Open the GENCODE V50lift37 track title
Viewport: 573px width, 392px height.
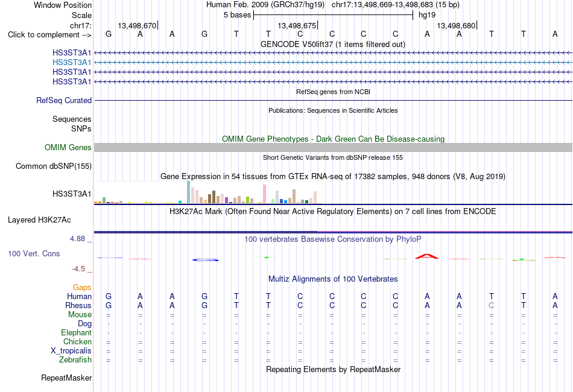point(332,44)
